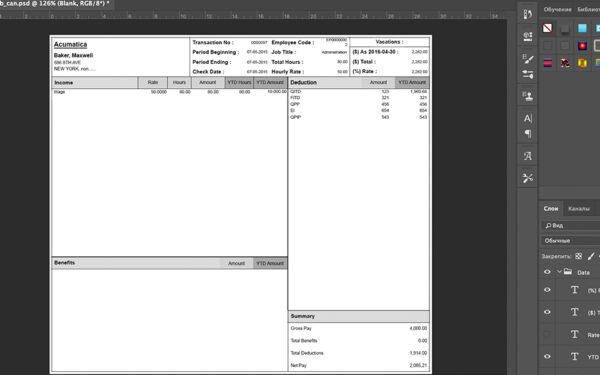Image resolution: width=600 pixels, height=375 pixels.
Task: Click the Period Beginning label
Action: coord(215,52)
